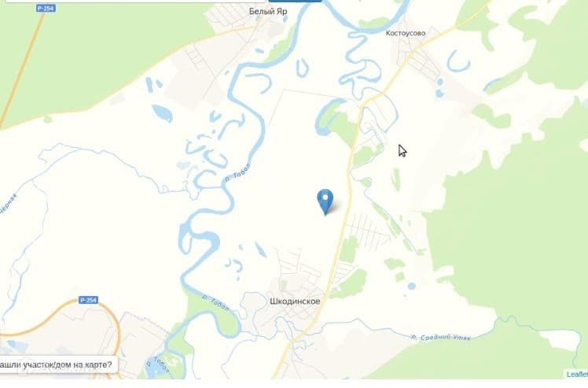Click the 'р. Тобол' label southwest of Шкодинское
Viewport: 588px width, 388px height.
point(215,303)
